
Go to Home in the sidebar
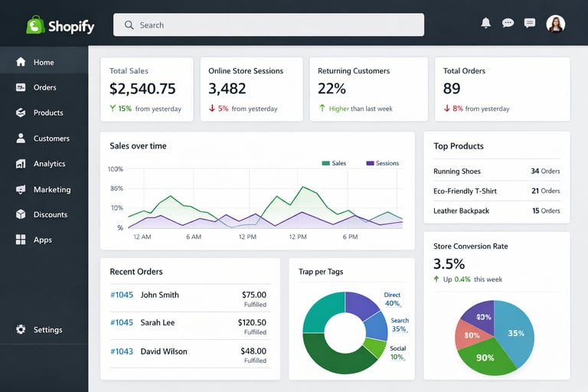click(44, 62)
